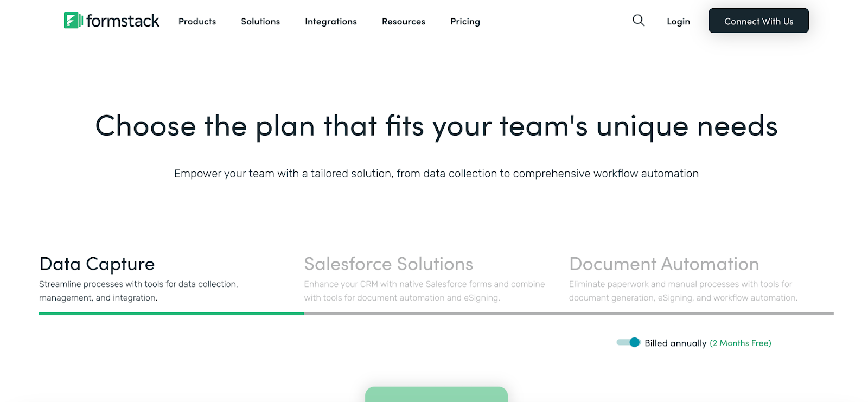
Task: Click the "Eliminate paperwork" description text
Action: 683,291
